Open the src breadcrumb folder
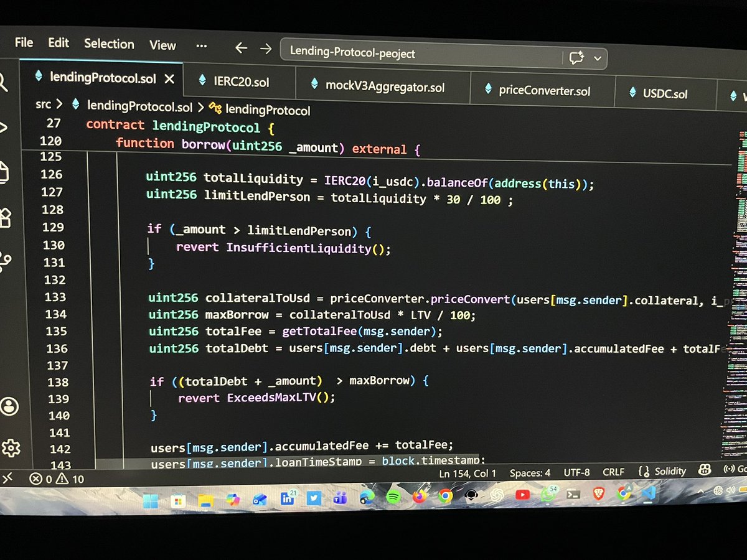 click(x=43, y=105)
